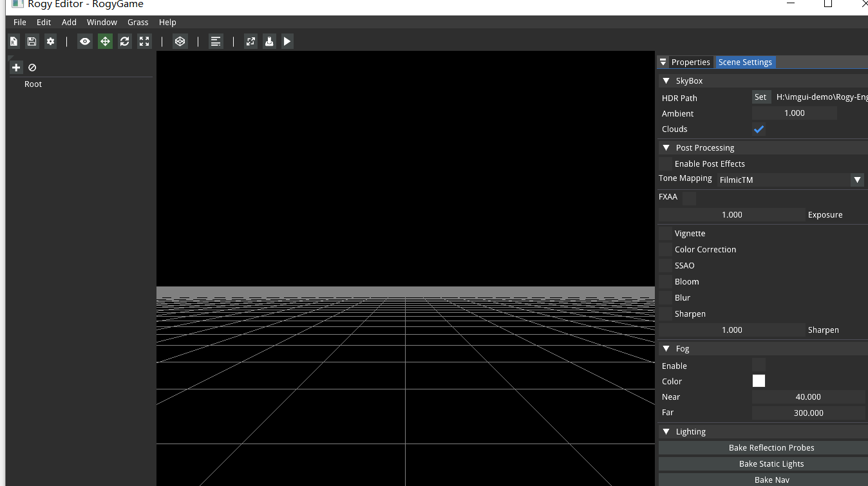The height and width of the screenshot is (486, 868).
Task: Enable the FXAA checkbox
Action: point(689,198)
